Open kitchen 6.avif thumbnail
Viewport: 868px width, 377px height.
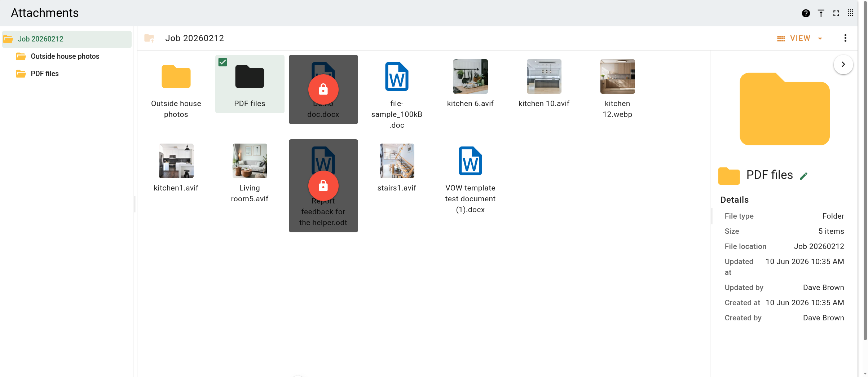pos(470,76)
